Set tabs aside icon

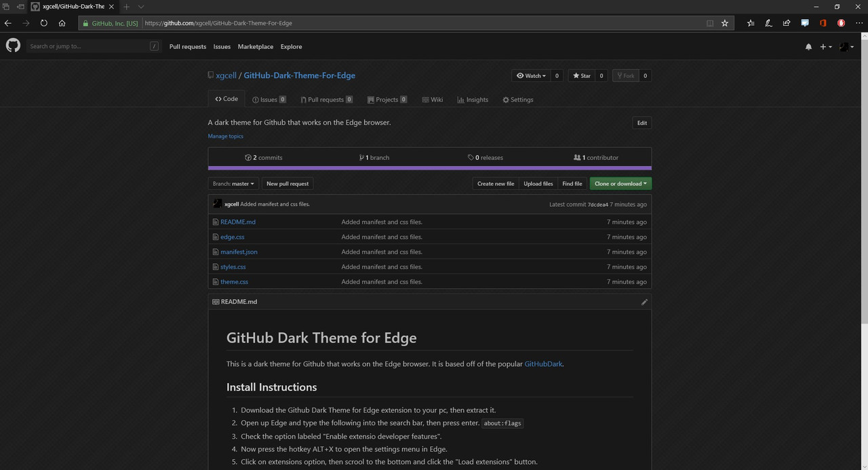(x=20, y=7)
